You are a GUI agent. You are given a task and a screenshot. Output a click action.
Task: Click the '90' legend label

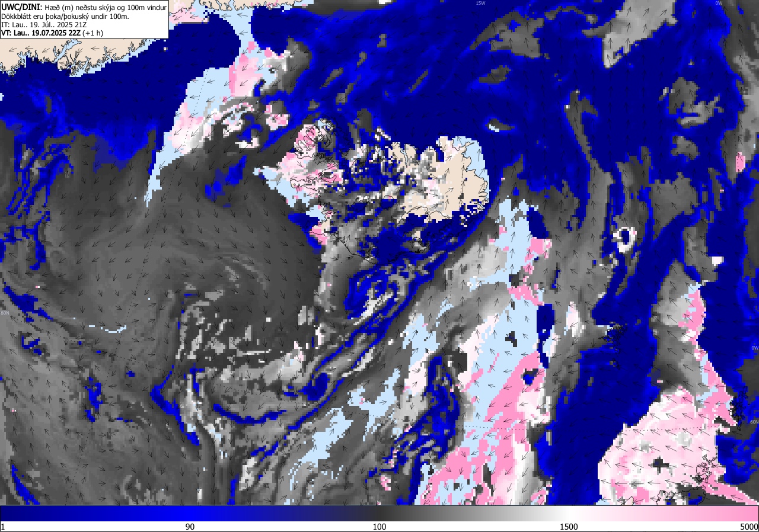coord(190,527)
